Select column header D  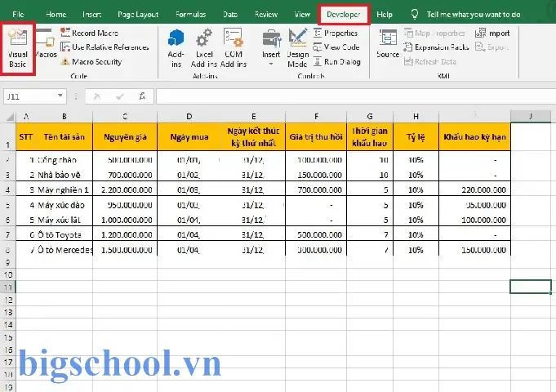click(189, 116)
